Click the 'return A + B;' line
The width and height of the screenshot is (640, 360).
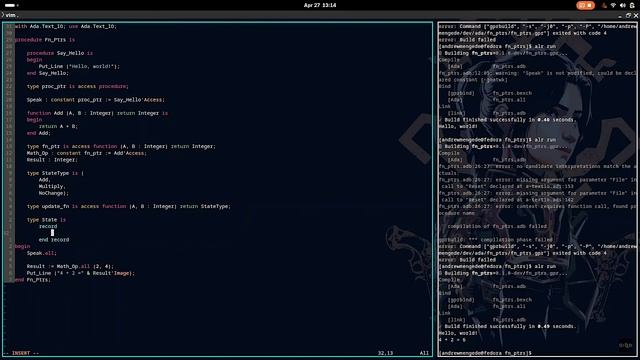58,127
